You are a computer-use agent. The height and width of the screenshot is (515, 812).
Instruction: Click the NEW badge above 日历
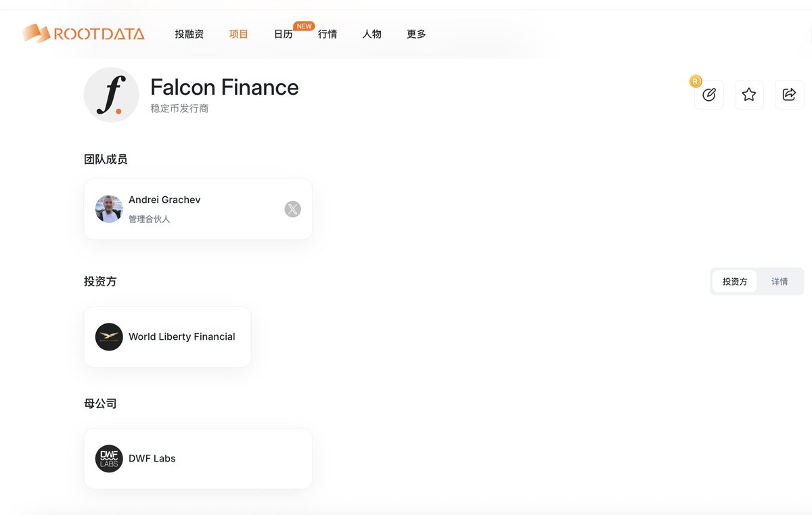(304, 26)
